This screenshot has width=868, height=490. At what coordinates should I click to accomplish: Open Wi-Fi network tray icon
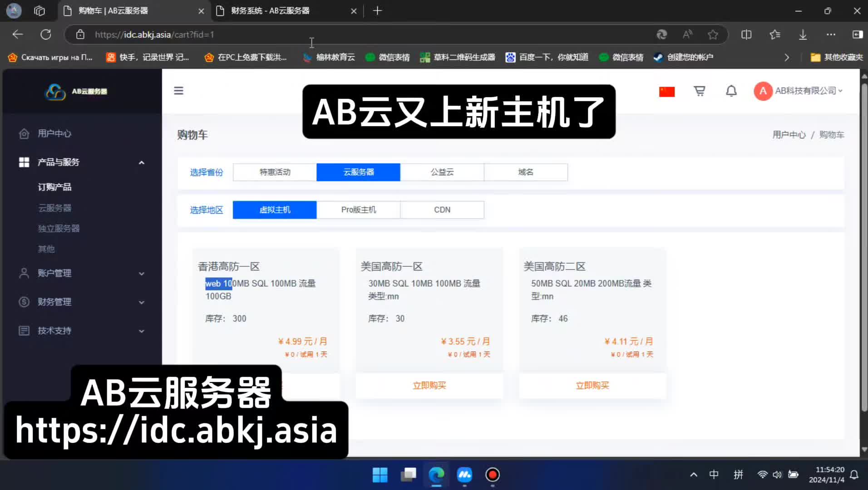[762, 475]
